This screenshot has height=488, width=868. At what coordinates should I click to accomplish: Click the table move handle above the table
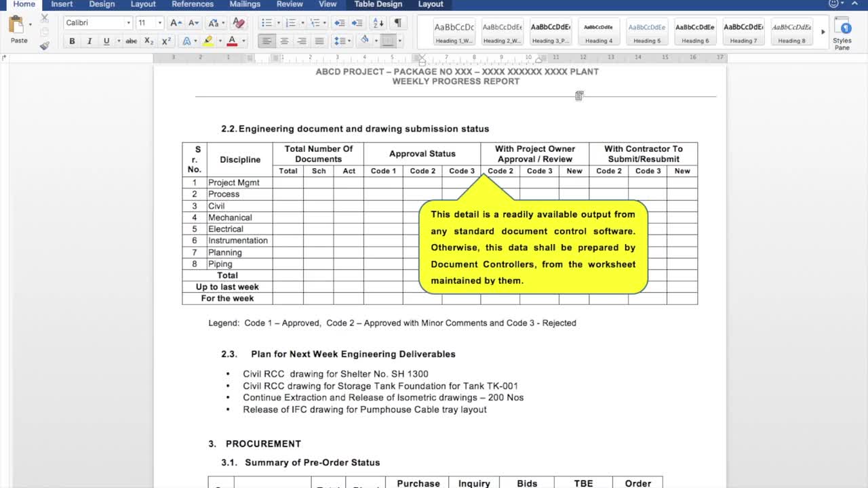579,96
